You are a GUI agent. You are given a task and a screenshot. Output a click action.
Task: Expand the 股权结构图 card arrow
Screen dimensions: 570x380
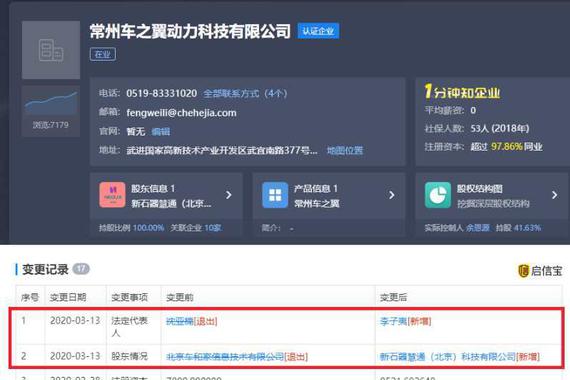coord(554,195)
